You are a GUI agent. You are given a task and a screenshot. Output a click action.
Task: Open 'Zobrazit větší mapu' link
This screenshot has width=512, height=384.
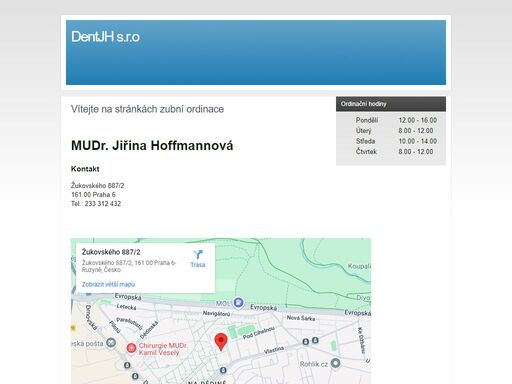pyautogui.click(x=108, y=284)
